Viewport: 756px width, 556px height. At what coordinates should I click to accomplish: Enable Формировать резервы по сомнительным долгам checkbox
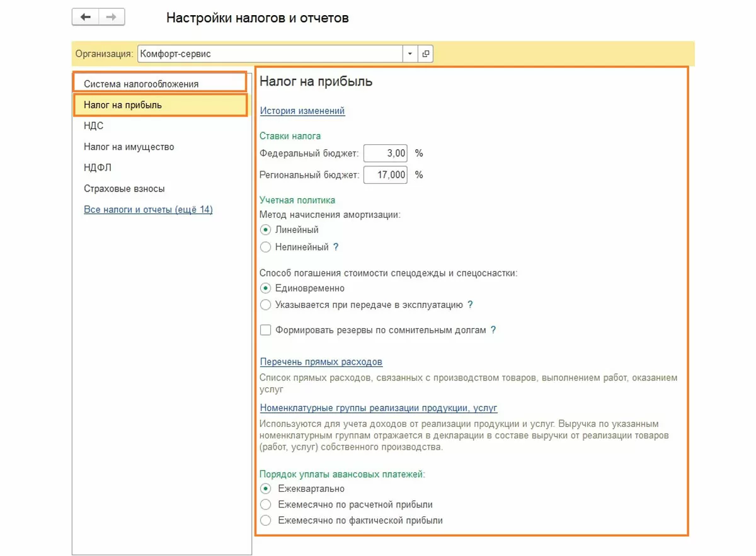point(266,330)
